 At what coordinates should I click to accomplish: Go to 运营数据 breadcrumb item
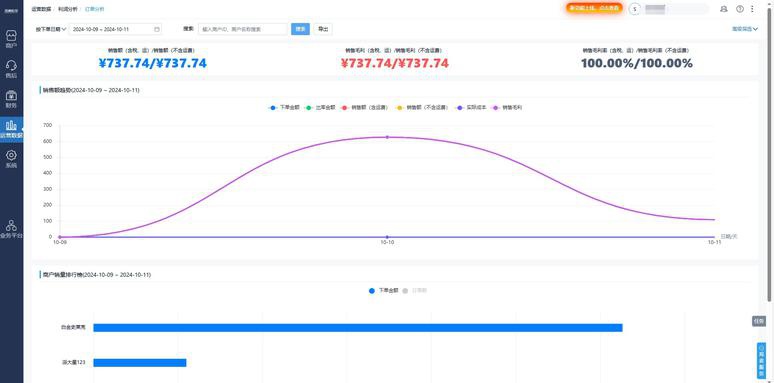(x=41, y=9)
